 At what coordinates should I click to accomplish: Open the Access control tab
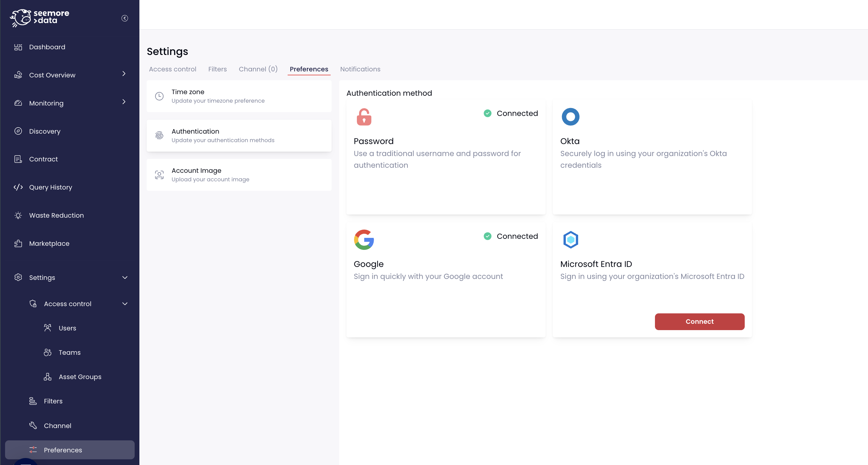173,69
